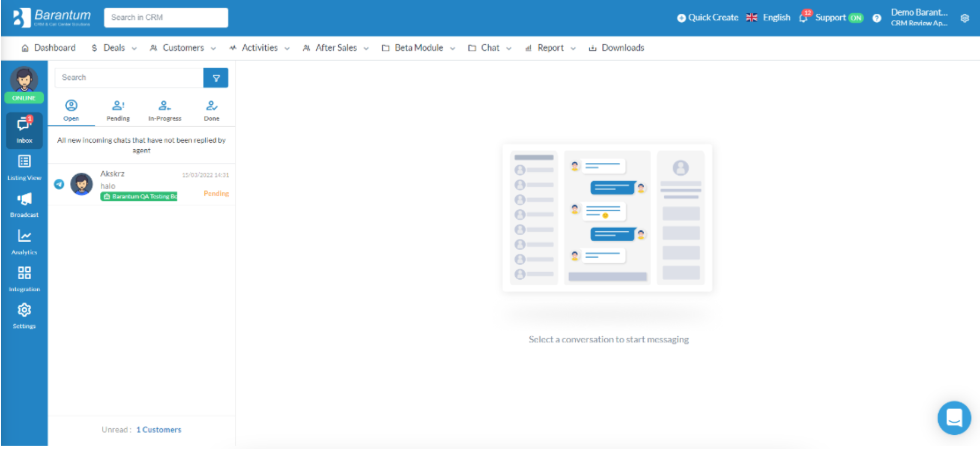The width and height of the screenshot is (980, 449).
Task: Switch to the In-Progress tab
Action: point(165,111)
